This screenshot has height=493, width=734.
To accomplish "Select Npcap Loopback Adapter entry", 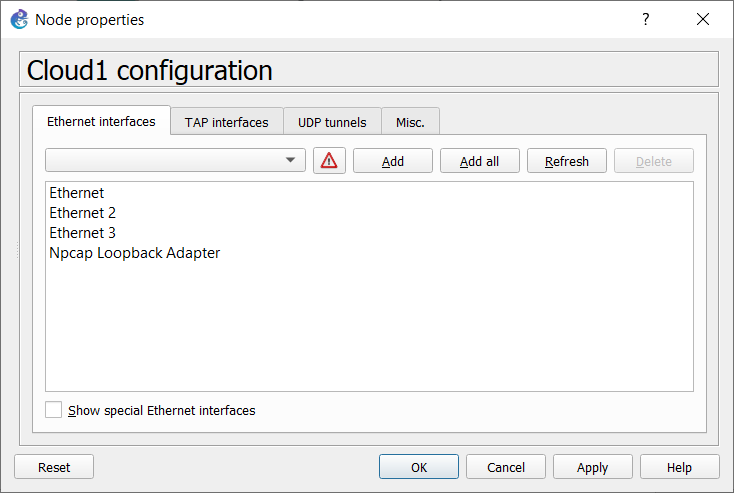I will (135, 253).
